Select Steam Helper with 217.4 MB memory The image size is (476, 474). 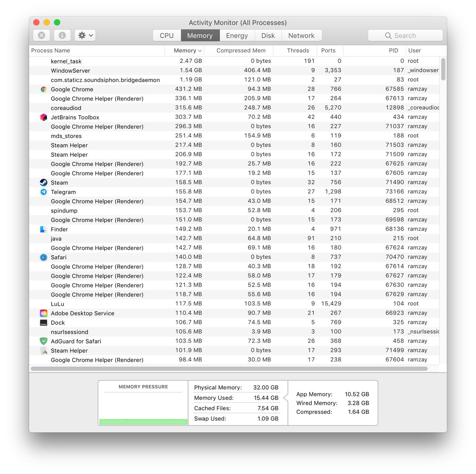[234, 145]
